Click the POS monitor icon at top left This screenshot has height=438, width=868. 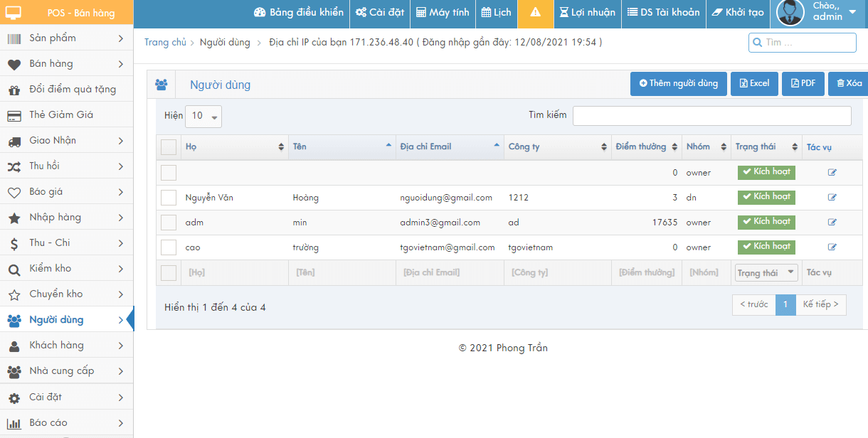point(14,13)
